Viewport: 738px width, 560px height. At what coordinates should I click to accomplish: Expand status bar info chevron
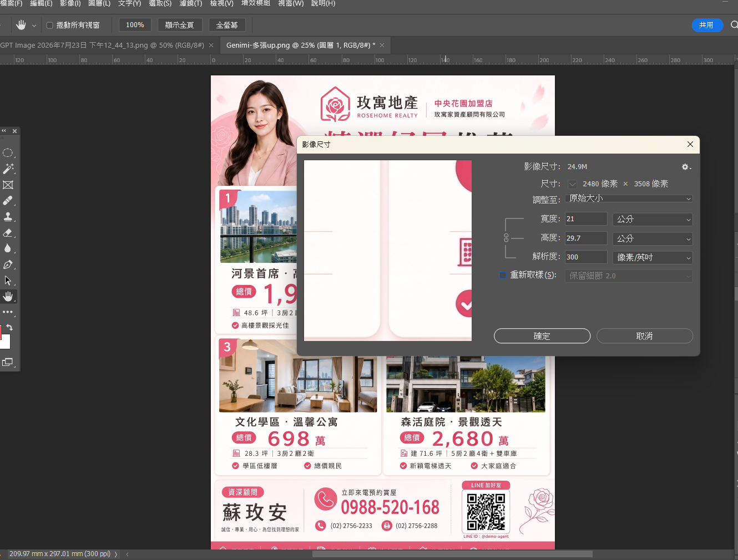tap(116, 554)
